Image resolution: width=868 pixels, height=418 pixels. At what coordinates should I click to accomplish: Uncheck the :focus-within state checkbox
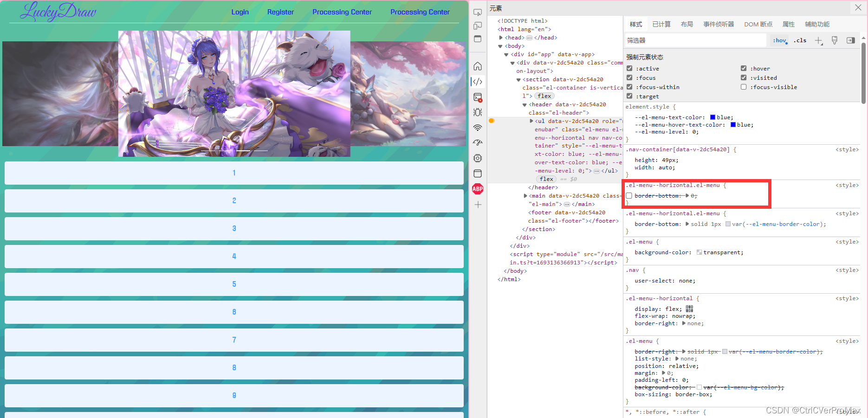coord(629,87)
